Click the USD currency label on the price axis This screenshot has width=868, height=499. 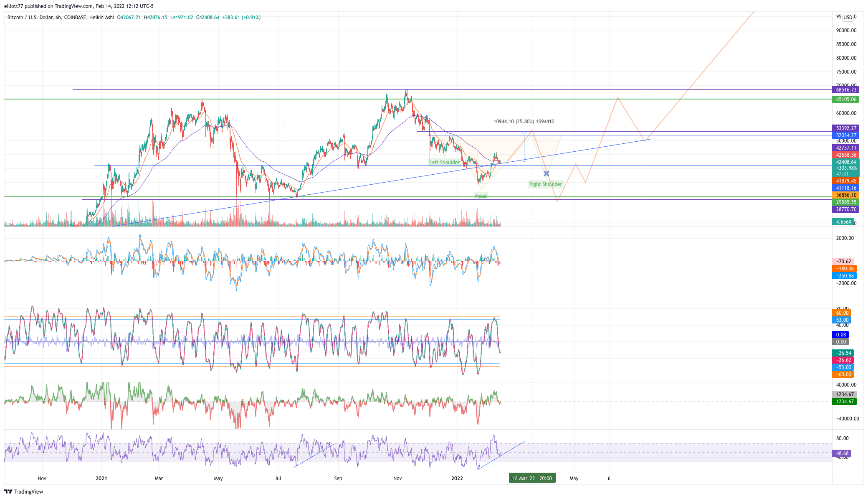848,17
